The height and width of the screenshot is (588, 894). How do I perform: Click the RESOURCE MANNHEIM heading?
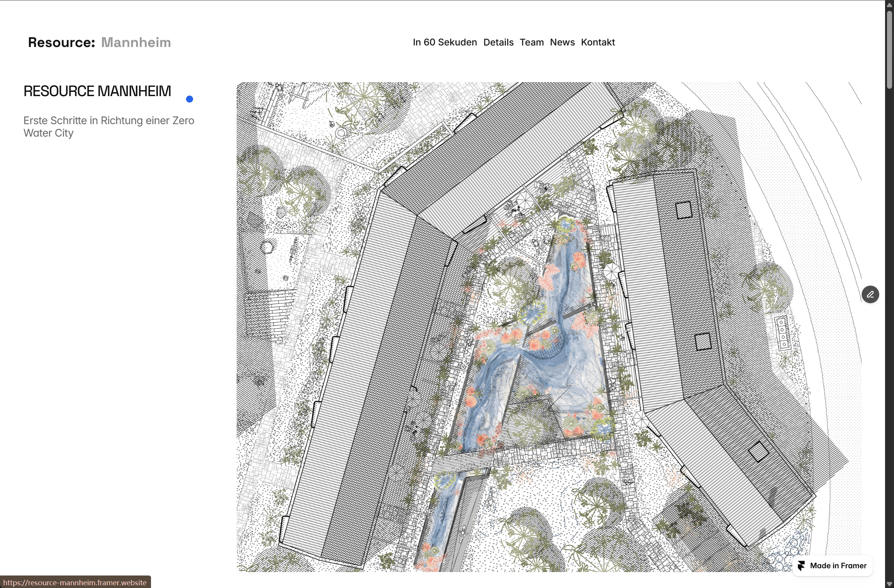click(97, 91)
